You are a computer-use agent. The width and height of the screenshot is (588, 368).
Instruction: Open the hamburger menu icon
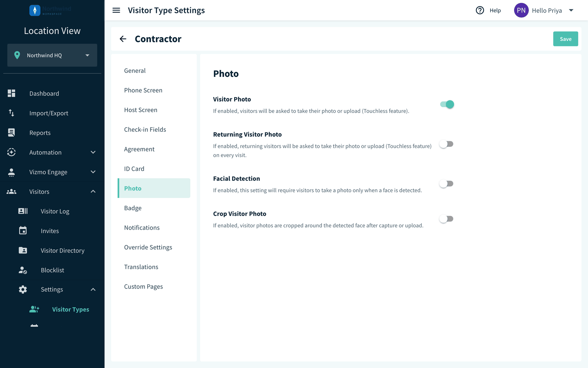[116, 10]
